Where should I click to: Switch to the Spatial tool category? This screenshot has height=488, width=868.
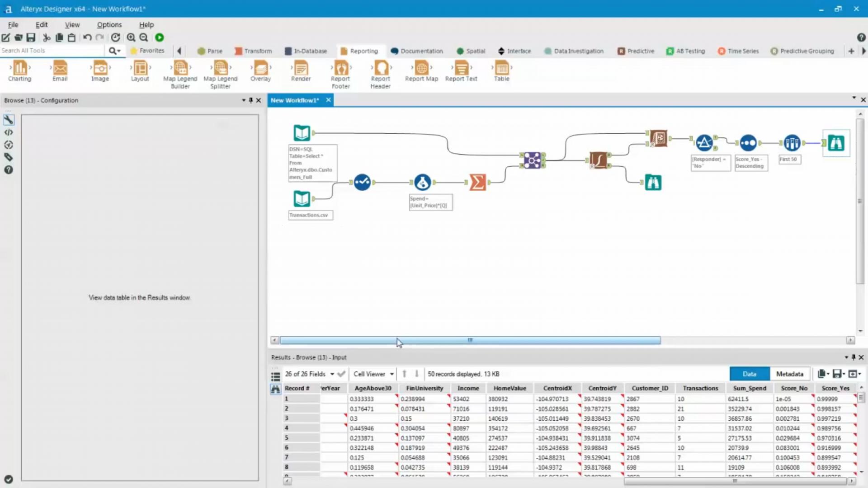471,51
